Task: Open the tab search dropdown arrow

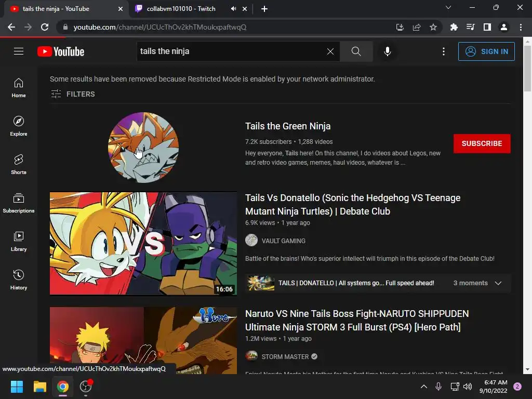Action: [448, 7]
